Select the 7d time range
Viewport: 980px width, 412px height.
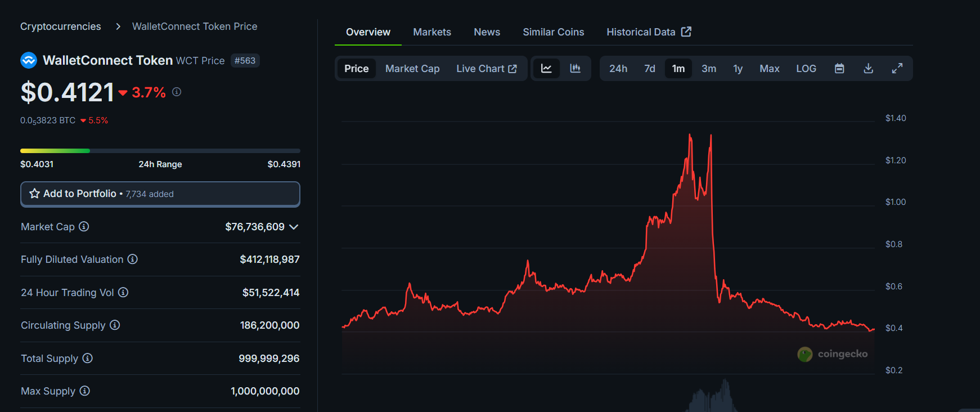[x=650, y=69]
